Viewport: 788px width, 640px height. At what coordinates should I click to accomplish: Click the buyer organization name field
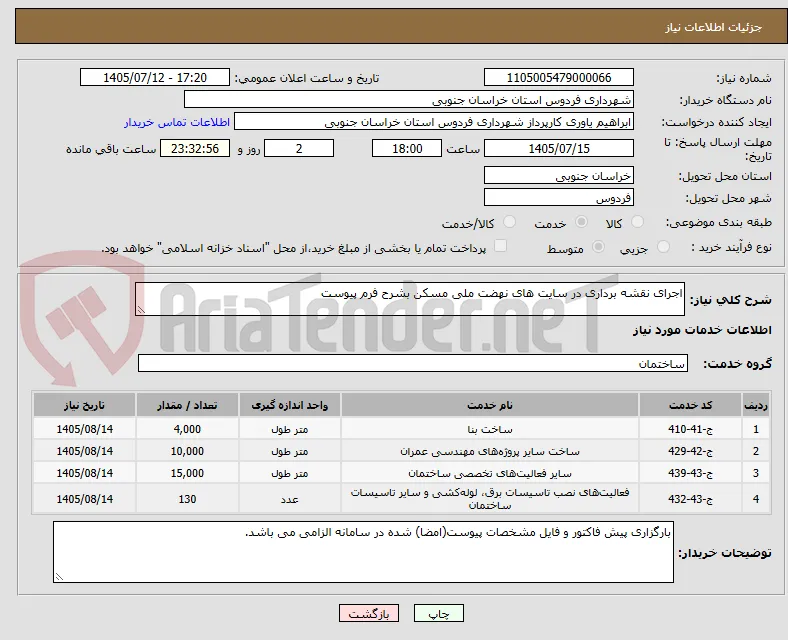click(409, 99)
